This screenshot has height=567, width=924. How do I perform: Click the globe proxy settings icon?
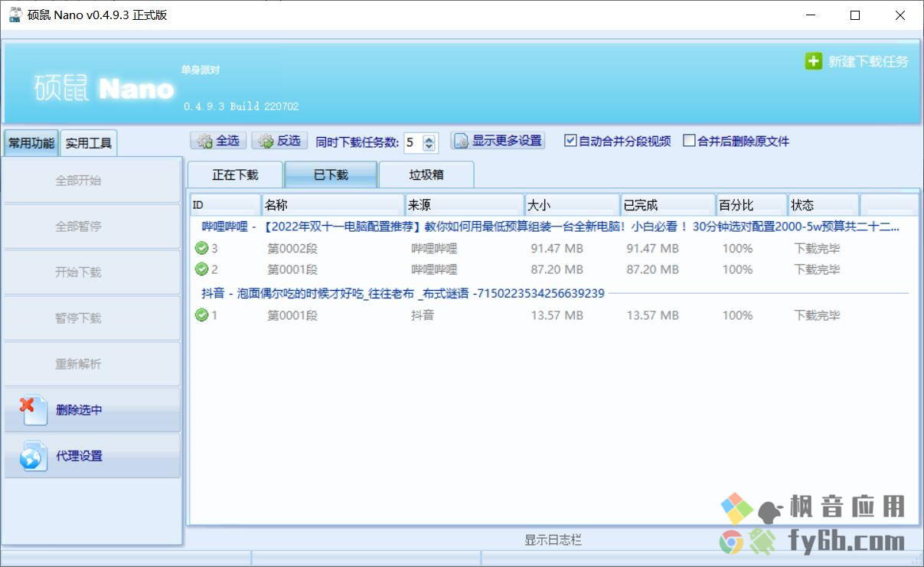[33, 455]
